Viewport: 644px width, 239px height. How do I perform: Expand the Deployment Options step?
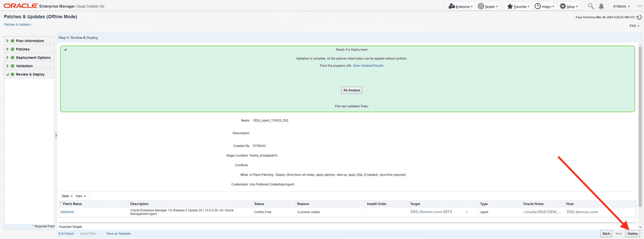8,58
